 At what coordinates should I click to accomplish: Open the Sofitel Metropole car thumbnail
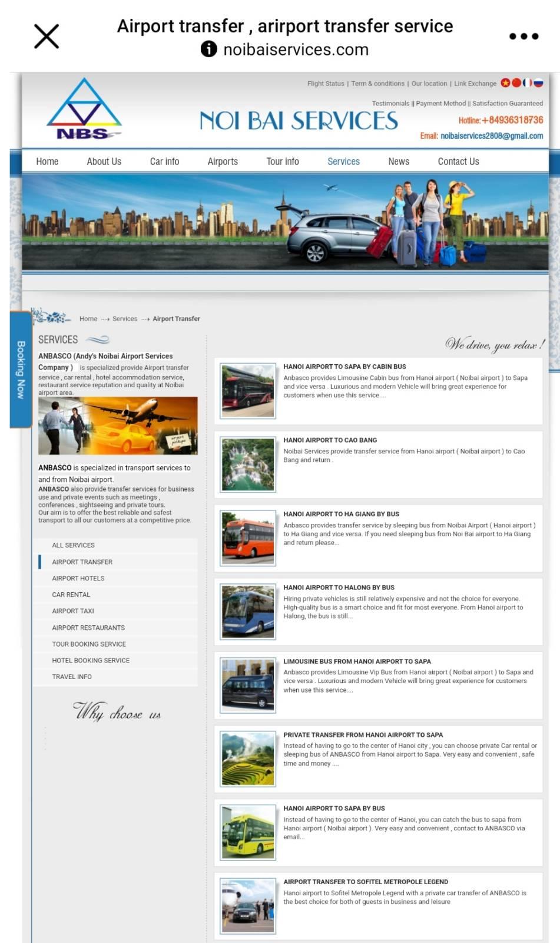pyautogui.click(x=248, y=906)
